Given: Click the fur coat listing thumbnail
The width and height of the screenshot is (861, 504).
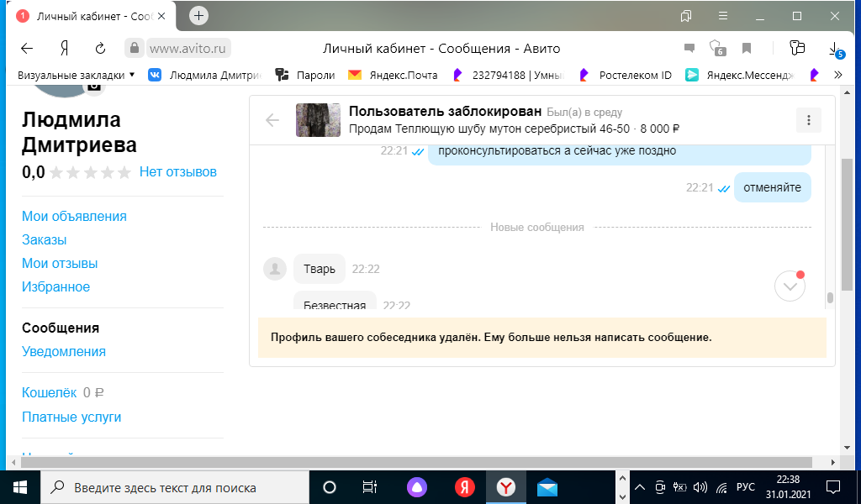Looking at the screenshot, I should tap(318, 120).
